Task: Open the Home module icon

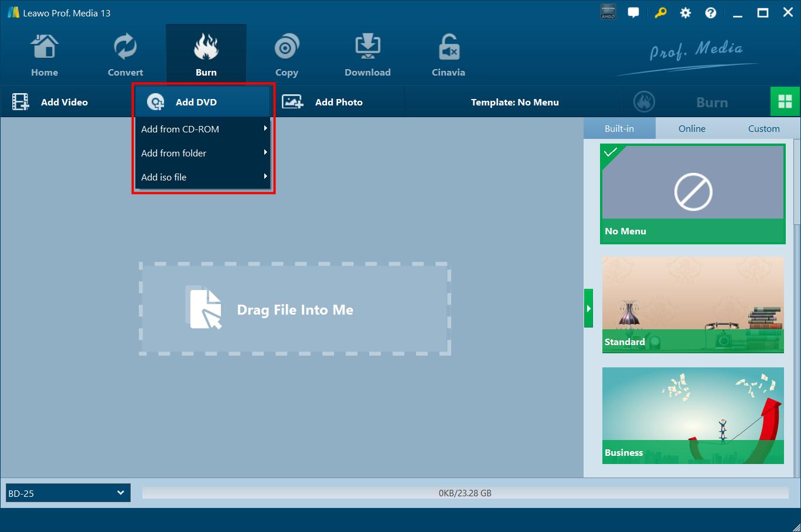Action: click(x=45, y=55)
